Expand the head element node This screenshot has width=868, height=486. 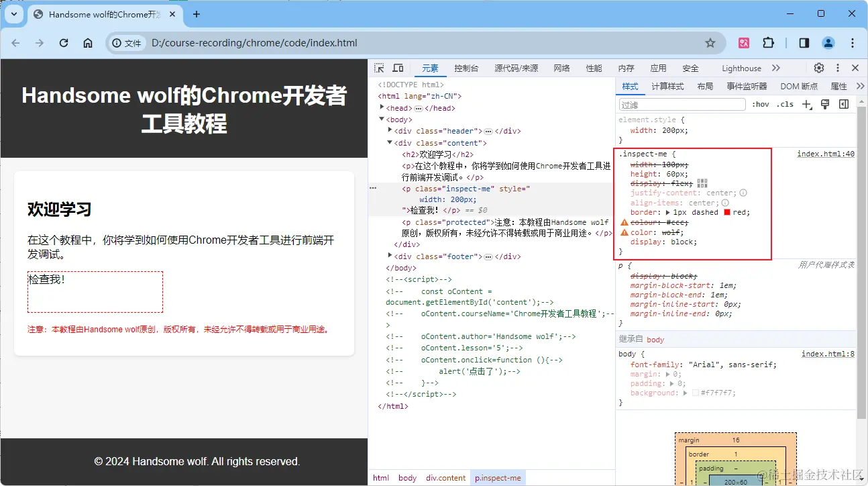click(382, 107)
